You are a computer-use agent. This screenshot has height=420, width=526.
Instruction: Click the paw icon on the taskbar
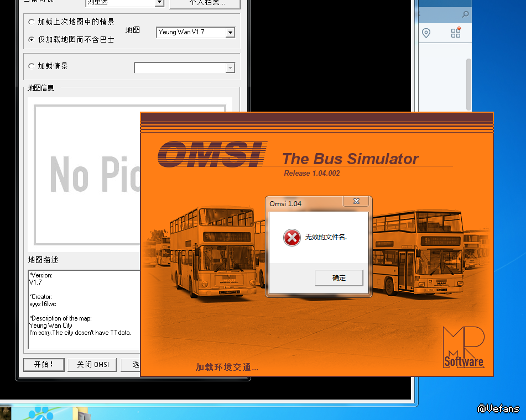[x=41, y=413]
